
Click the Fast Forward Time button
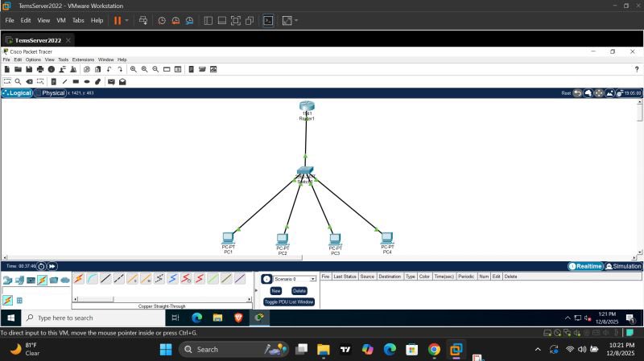pos(52,266)
